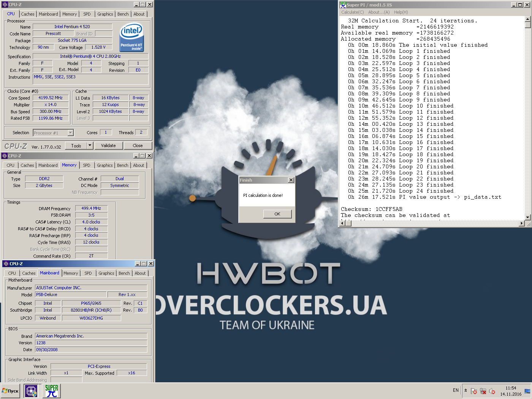This screenshot has width=532, height=399.
Task: Click Core Voltage value 1.528 V
Action: point(98,47)
